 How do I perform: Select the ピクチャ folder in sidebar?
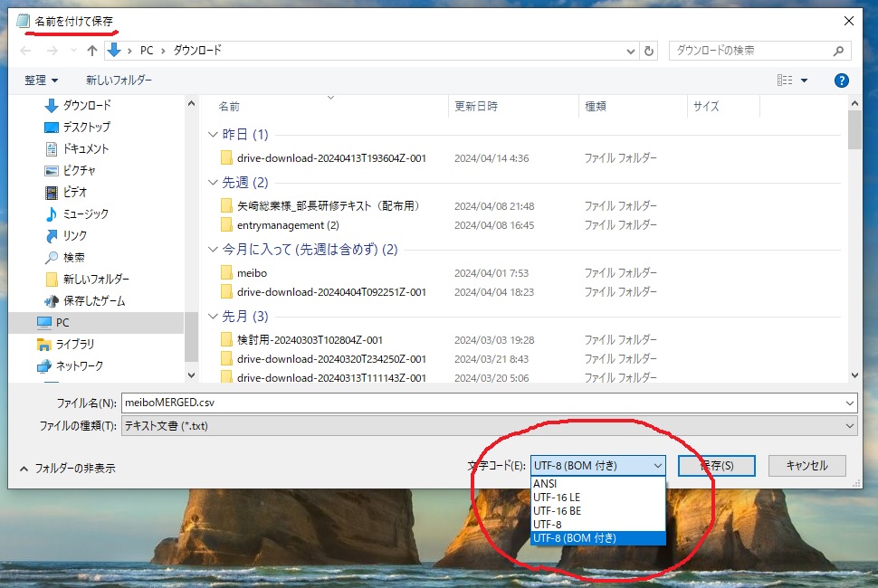tap(79, 170)
